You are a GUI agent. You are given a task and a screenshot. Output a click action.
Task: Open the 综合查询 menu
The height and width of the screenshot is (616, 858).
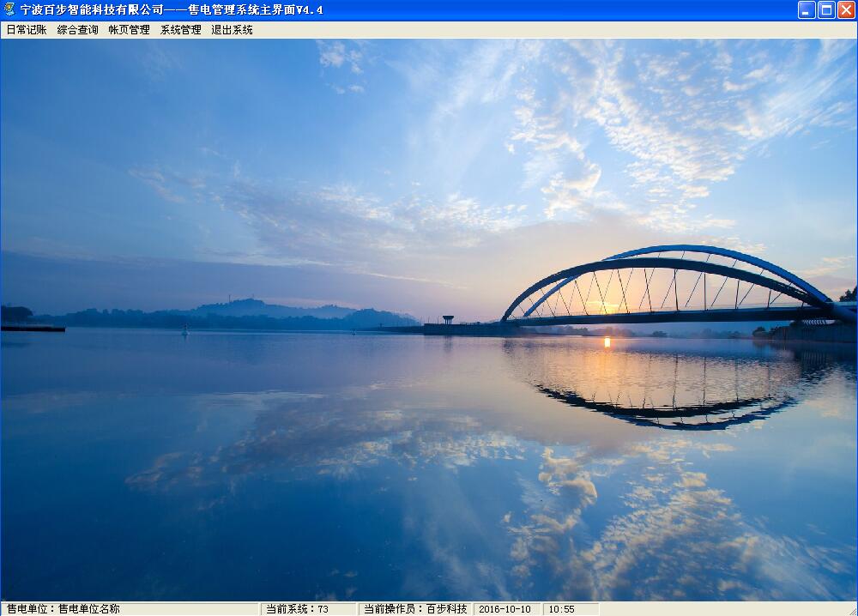(78, 29)
